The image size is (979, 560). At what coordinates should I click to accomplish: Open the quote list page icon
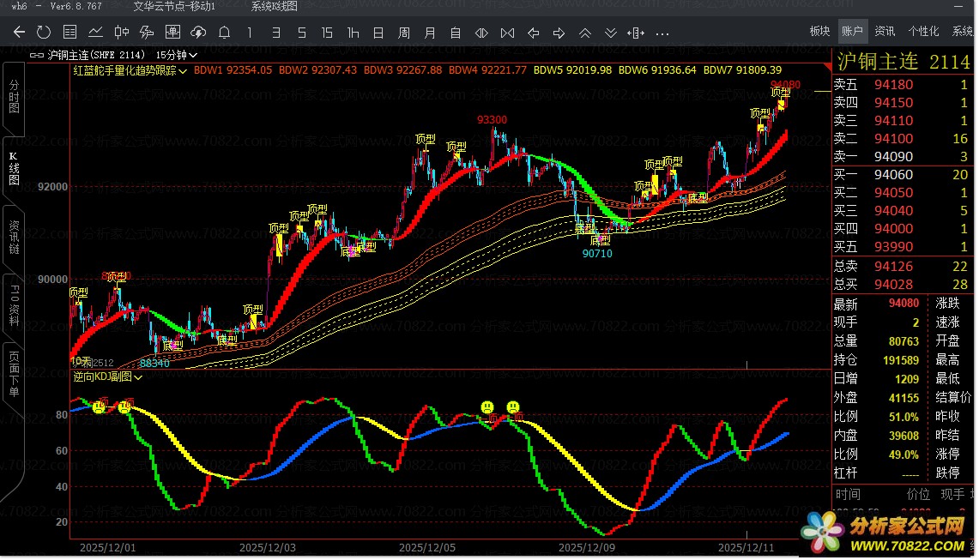70,33
